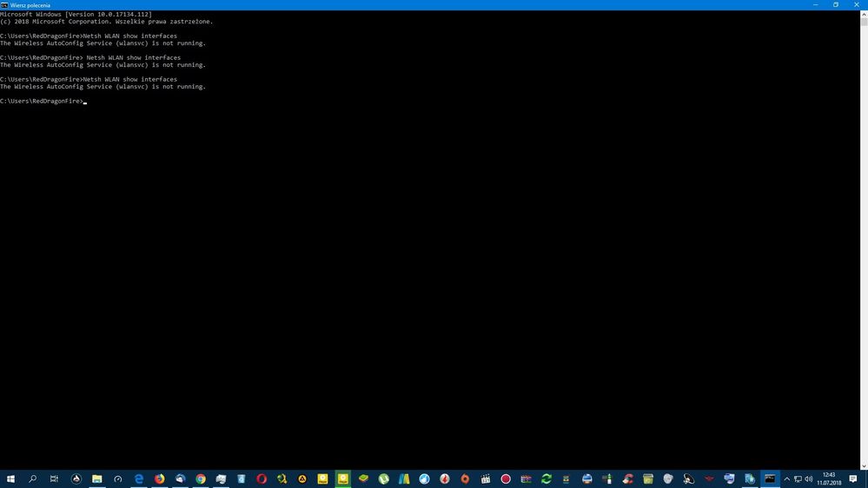Close the Wiersz polecenia window

(x=857, y=5)
